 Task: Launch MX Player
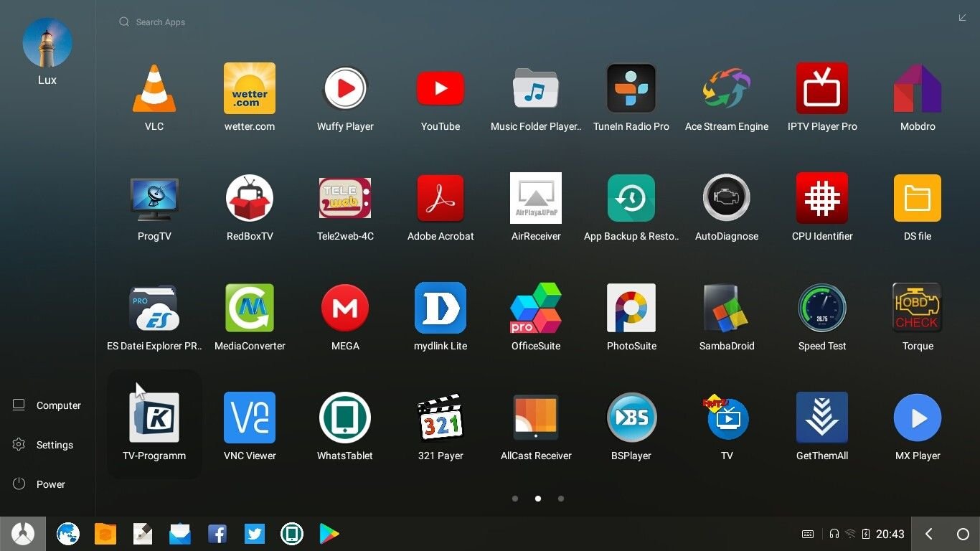point(918,418)
